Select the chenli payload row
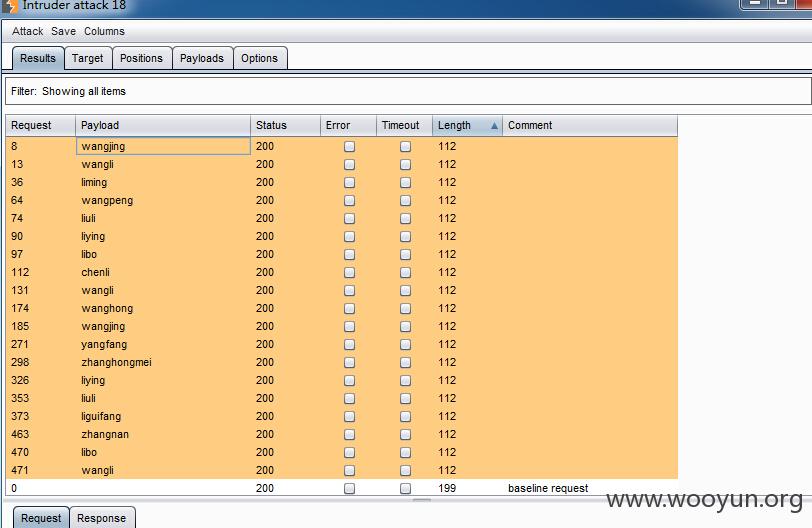The height and width of the screenshot is (528, 812). [x=342, y=272]
